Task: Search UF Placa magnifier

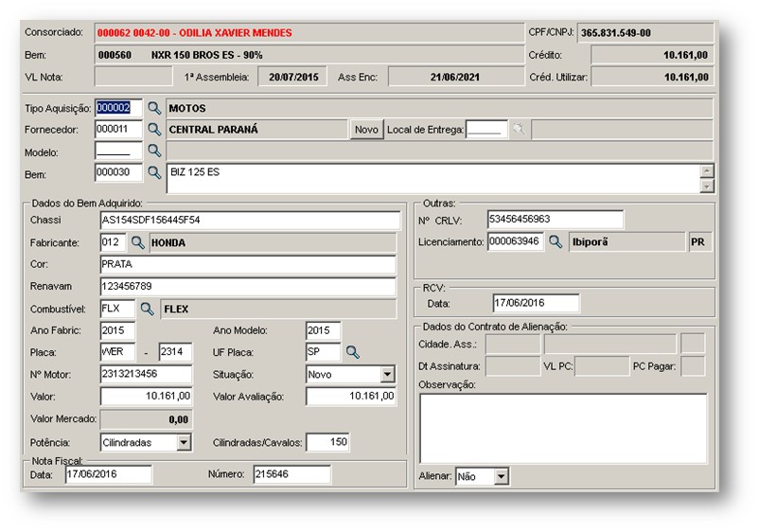Action: point(353,352)
